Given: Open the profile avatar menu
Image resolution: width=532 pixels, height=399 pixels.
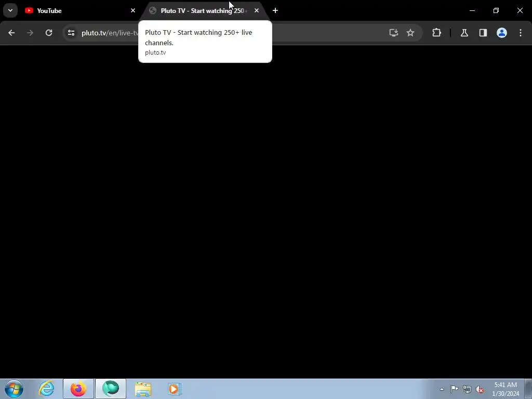Looking at the screenshot, I should click(x=502, y=33).
